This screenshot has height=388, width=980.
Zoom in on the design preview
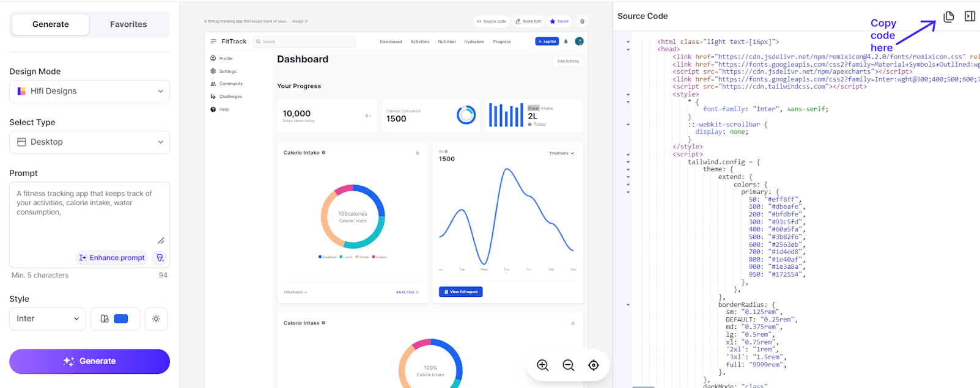click(x=543, y=365)
